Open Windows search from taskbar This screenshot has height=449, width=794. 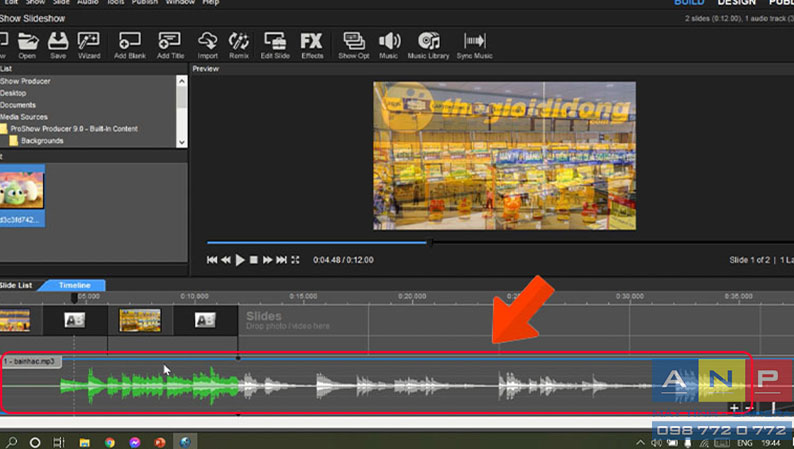coord(12,442)
